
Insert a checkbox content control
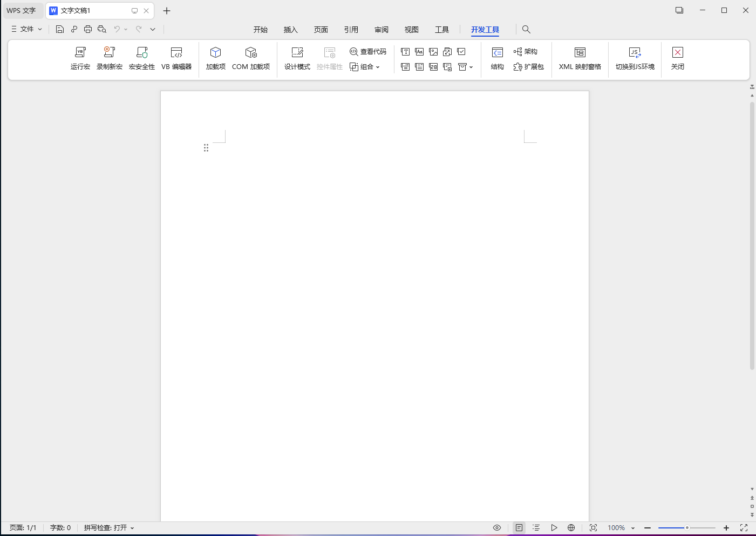(461, 52)
